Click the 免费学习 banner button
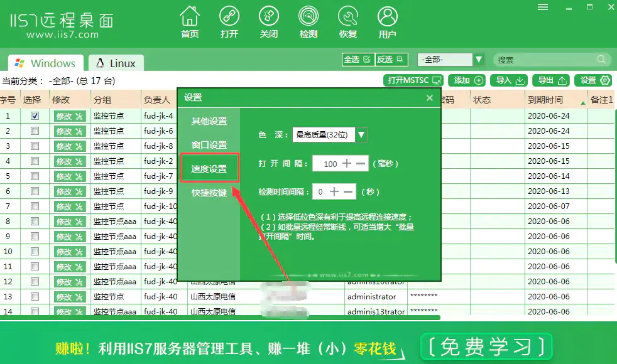The width and height of the screenshot is (617, 364). click(x=486, y=347)
